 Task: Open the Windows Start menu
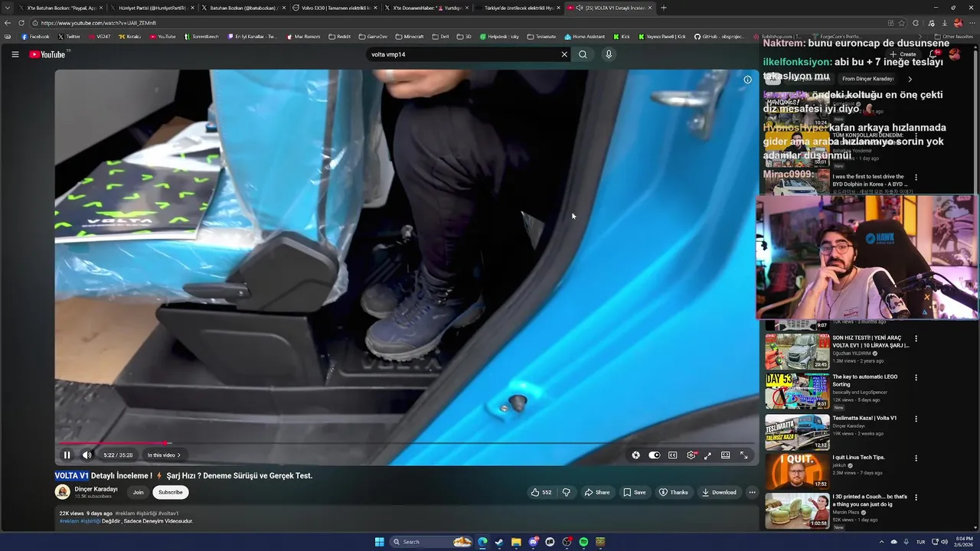379,542
